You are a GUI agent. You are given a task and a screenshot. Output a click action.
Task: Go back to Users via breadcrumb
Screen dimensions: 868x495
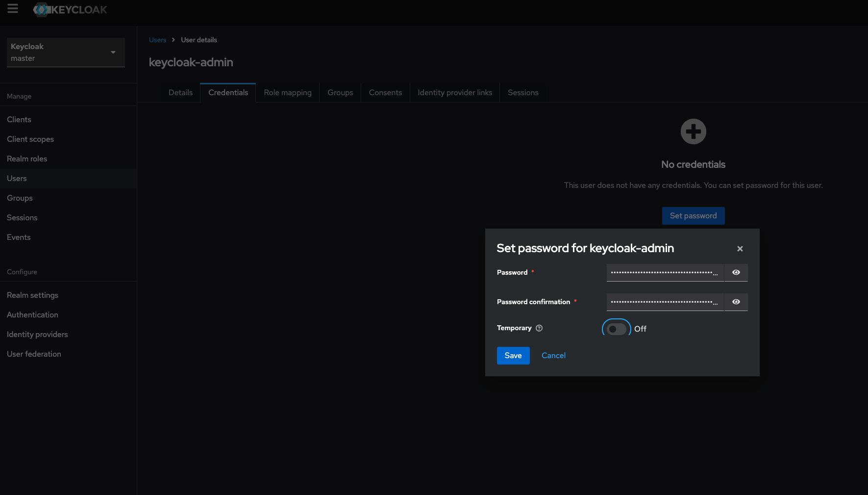pos(157,40)
